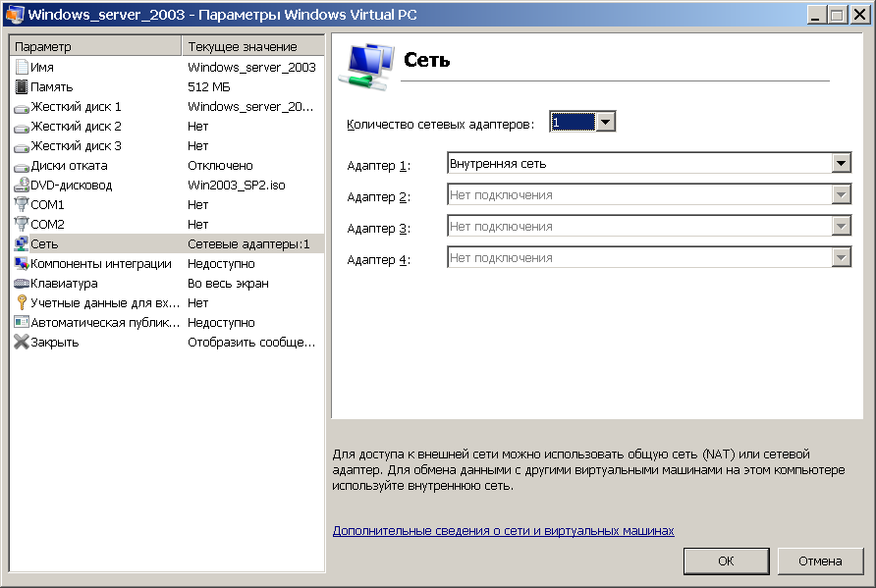Click the X icon beside Закрыть
Viewport: 876px width, 588px height.
(22, 342)
